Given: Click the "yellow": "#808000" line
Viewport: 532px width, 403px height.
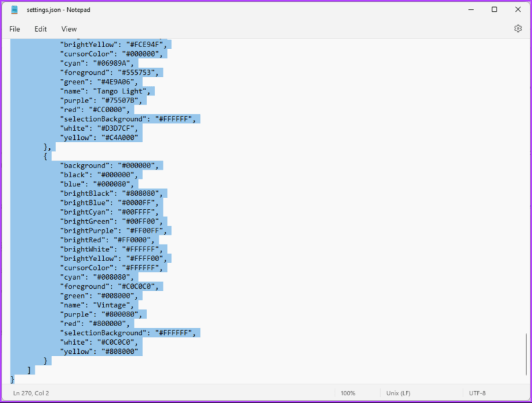Looking at the screenshot, I should pyautogui.click(x=99, y=352).
